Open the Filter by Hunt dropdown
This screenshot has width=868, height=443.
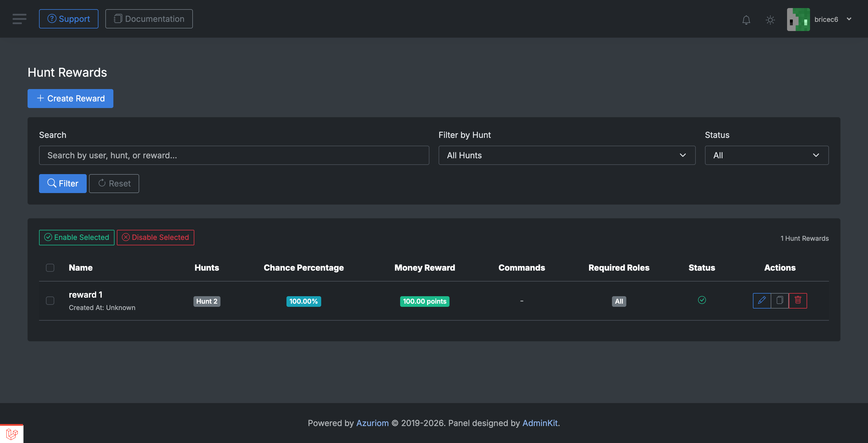click(566, 155)
